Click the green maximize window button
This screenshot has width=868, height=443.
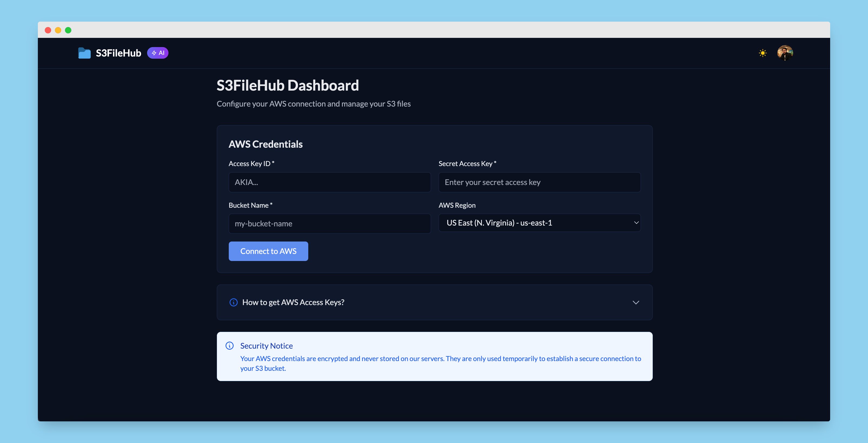[68, 30]
